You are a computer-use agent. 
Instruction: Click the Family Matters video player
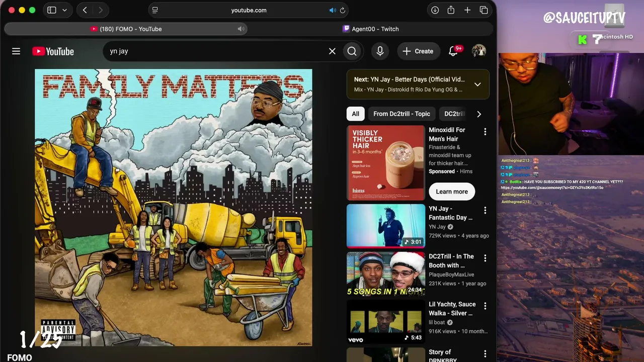pos(174,207)
